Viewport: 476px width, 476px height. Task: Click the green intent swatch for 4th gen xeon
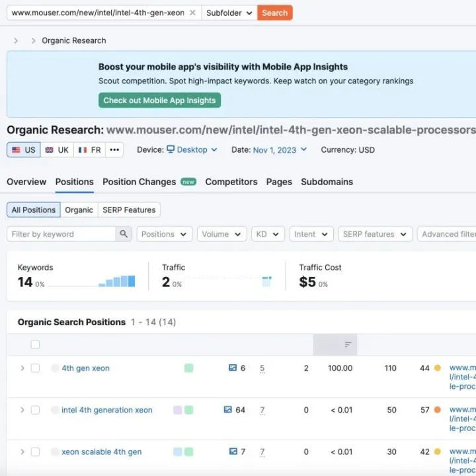(x=188, y=368)
